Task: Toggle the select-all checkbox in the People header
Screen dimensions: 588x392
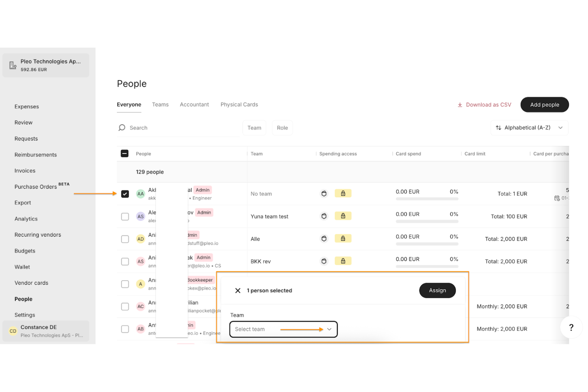Action: [x=125, y=153]
